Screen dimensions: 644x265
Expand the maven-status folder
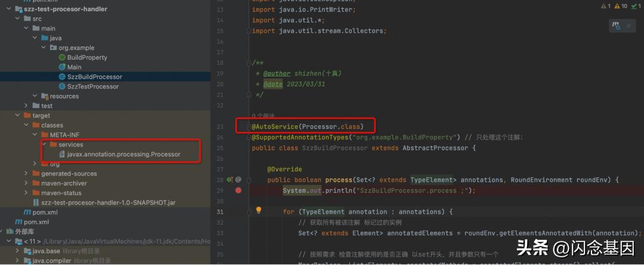click(26, 193)
